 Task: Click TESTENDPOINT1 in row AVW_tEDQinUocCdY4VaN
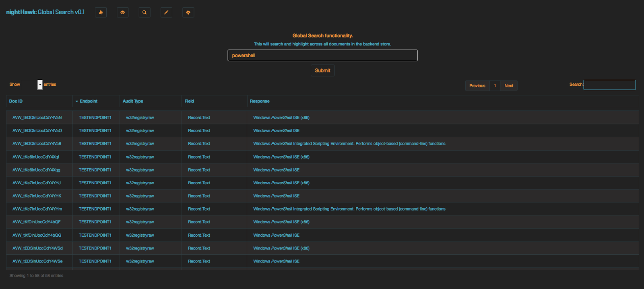click(95, 118)
